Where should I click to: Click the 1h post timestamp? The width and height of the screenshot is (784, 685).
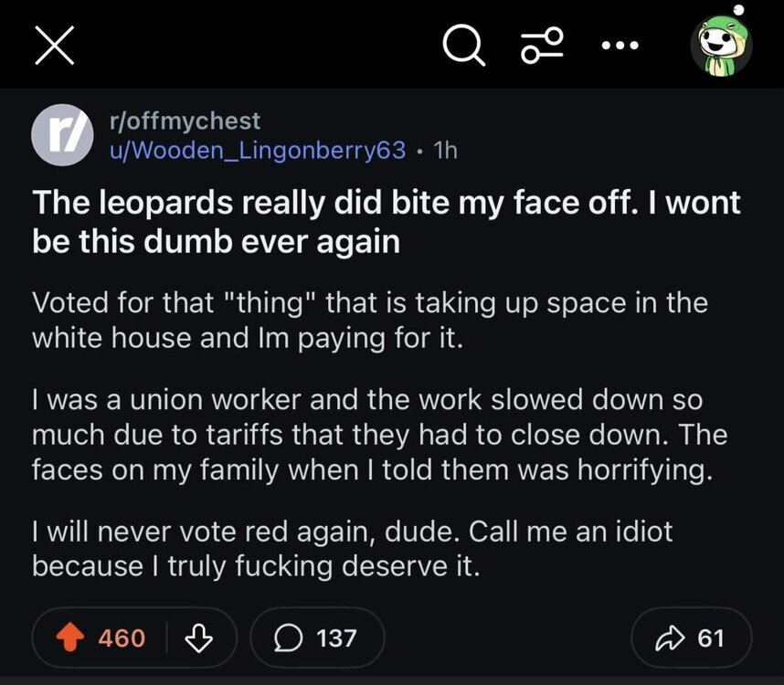click(x=447, y=151)
